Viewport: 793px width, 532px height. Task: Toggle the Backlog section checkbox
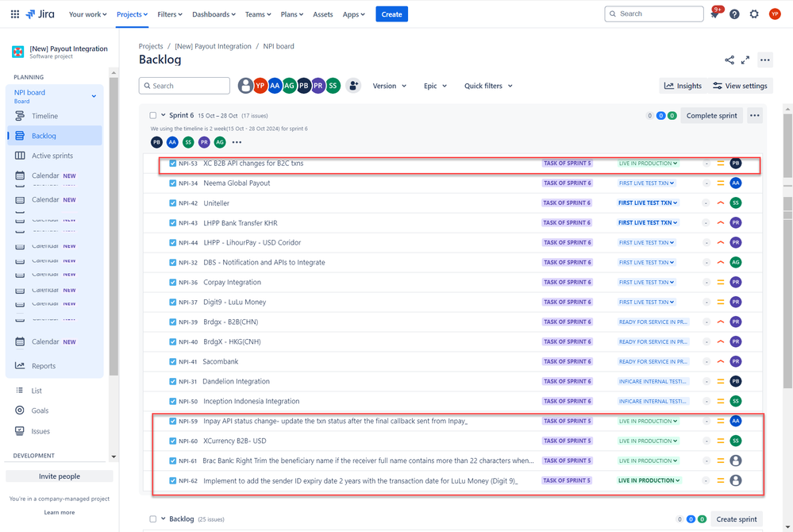click(152, 519)
